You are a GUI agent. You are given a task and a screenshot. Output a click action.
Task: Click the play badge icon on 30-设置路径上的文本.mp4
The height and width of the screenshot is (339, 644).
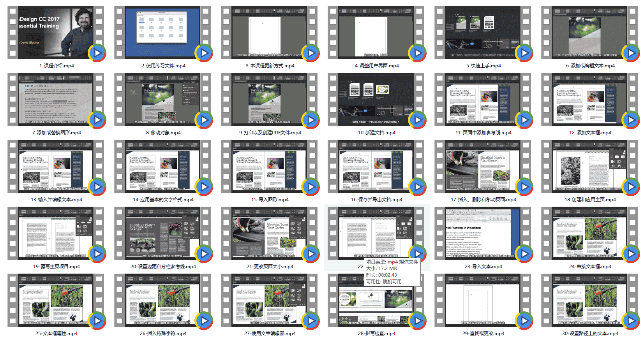click(x=631, y=321)
